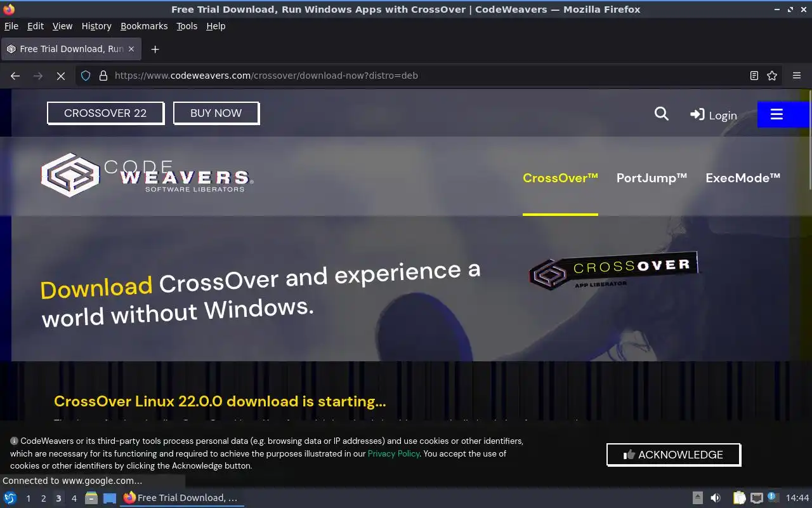Click the browser back arrow
This screenshot has height=508, width=812.
[15, 76]
